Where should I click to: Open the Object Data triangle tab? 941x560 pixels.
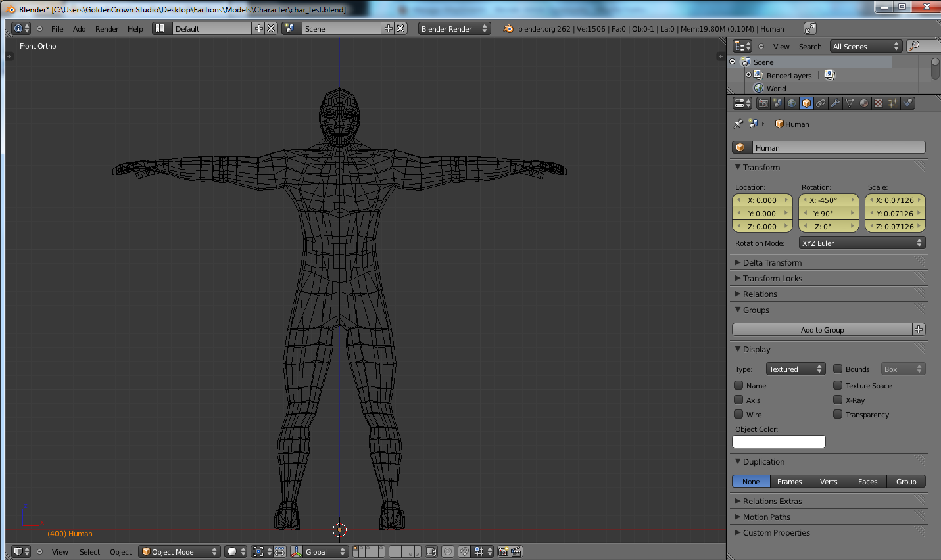850,103
